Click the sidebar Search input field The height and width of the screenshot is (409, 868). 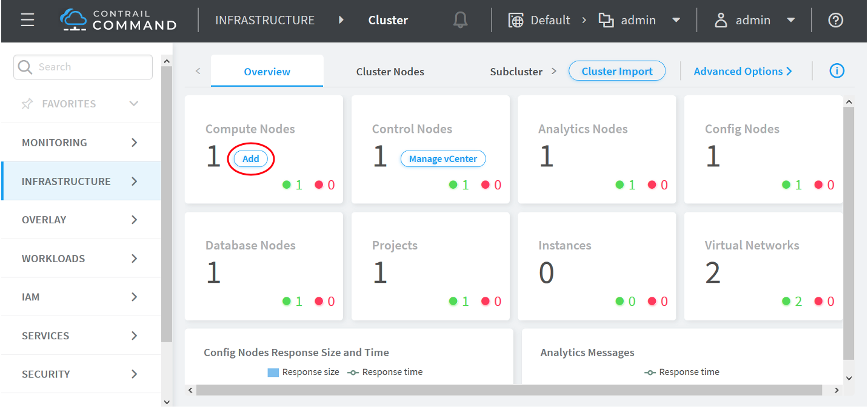[x=91, y=67]
